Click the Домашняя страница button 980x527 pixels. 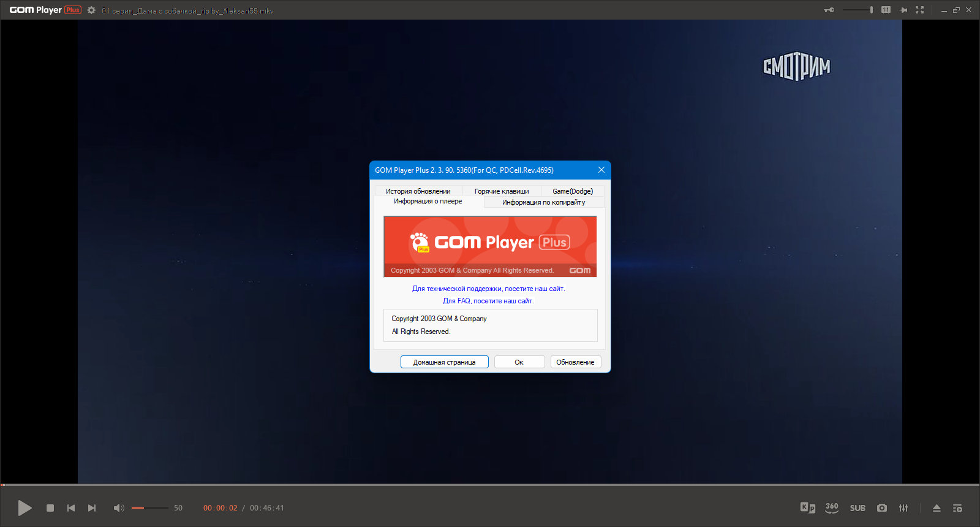[x=445, y=362]
